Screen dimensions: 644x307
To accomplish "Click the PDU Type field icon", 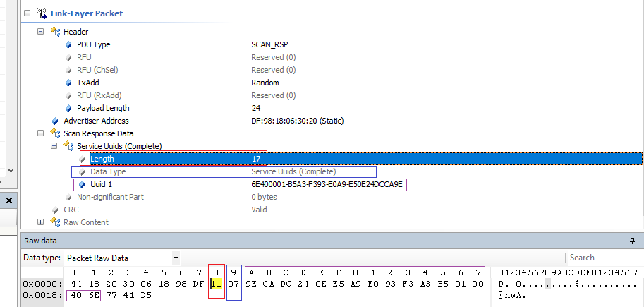I will click(68, 44).
